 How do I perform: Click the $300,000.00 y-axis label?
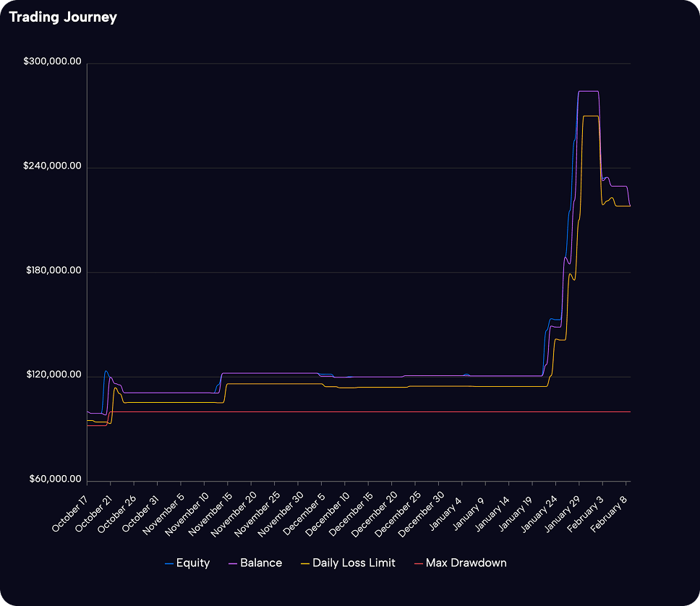tap(52, 61)
